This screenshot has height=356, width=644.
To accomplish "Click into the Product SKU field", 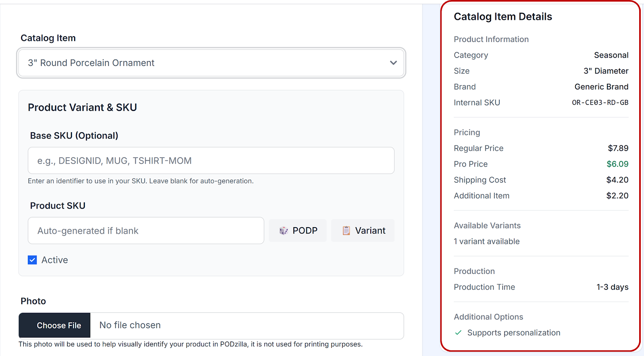I will tap(146, 231).
